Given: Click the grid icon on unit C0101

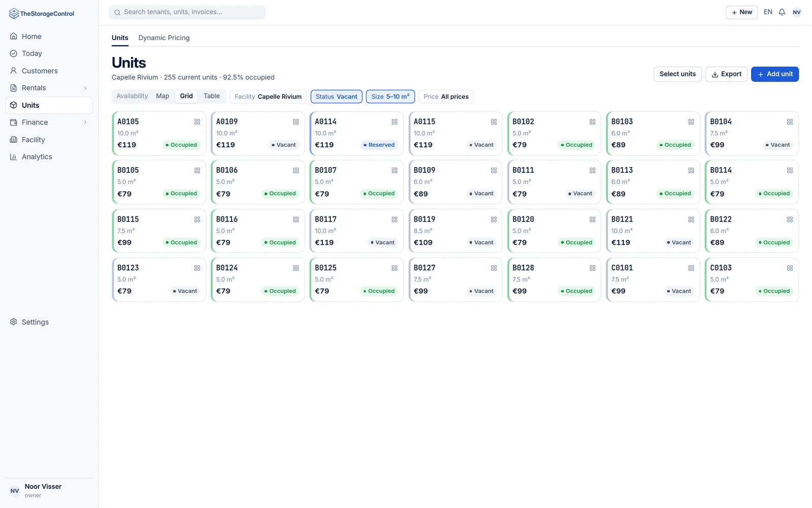Looking at the screenshot, I should [691, 268].
